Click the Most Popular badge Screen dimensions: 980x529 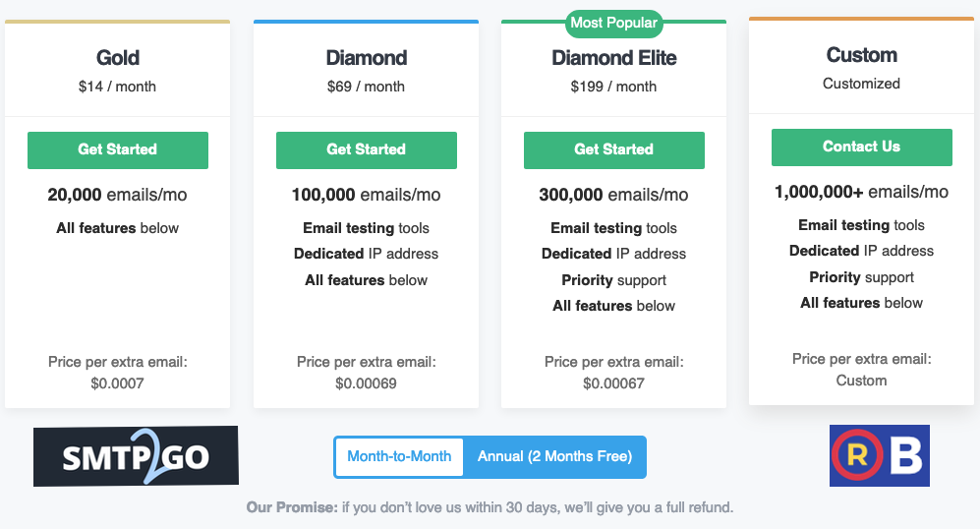point(613,24)
